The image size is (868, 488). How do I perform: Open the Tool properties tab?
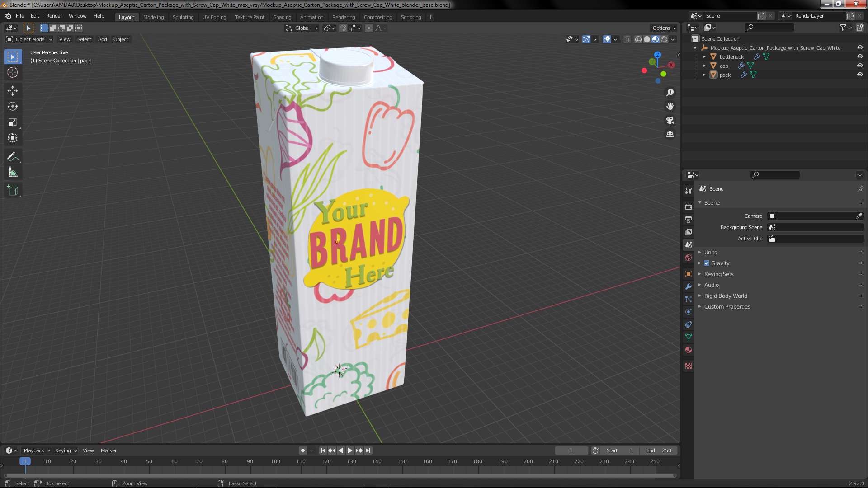point(688,190)
